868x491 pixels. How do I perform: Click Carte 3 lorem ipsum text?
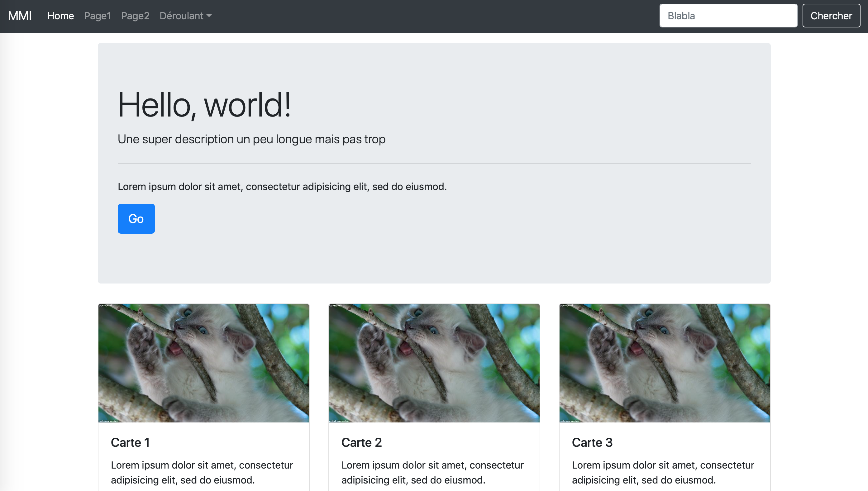pyautogui.click(x=663, y=472)
